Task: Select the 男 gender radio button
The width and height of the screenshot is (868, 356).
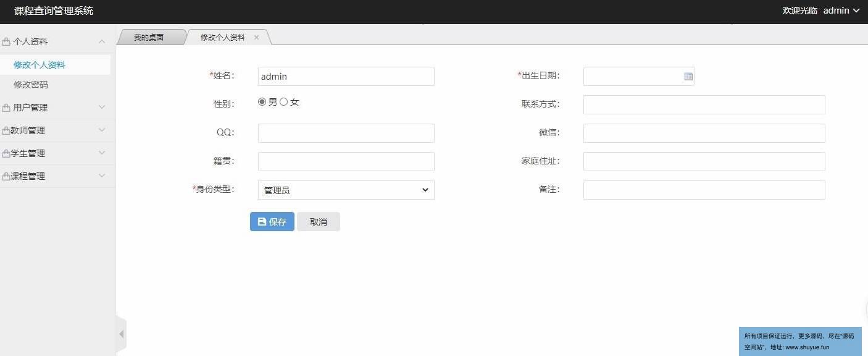Action: coord(262,102)
